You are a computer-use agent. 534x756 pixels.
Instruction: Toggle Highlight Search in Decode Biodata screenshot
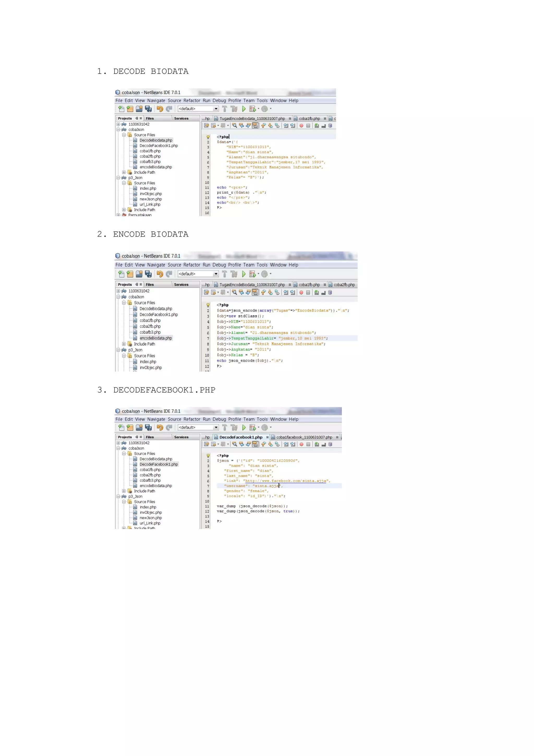(x=255, y=125)
